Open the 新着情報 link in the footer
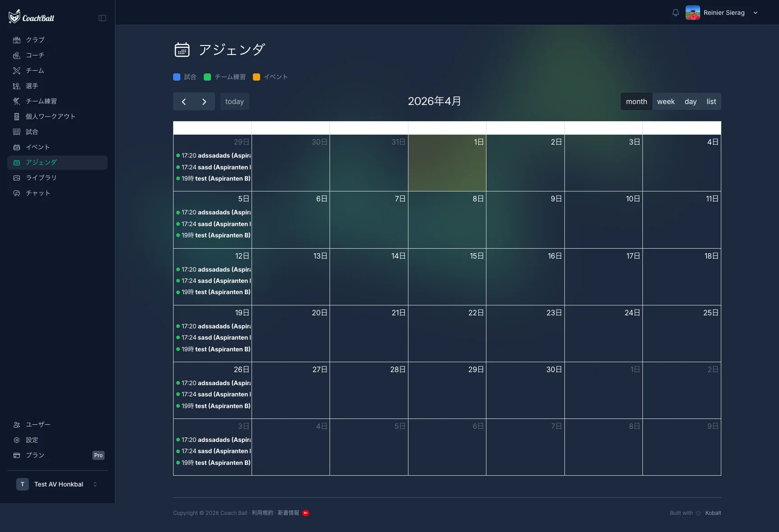The image size is (779, 532). click(289, 513)
